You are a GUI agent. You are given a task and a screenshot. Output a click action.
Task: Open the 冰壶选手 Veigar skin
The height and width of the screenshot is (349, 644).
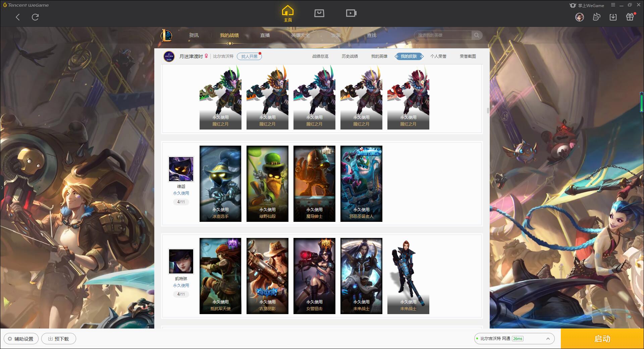(220, 184)
